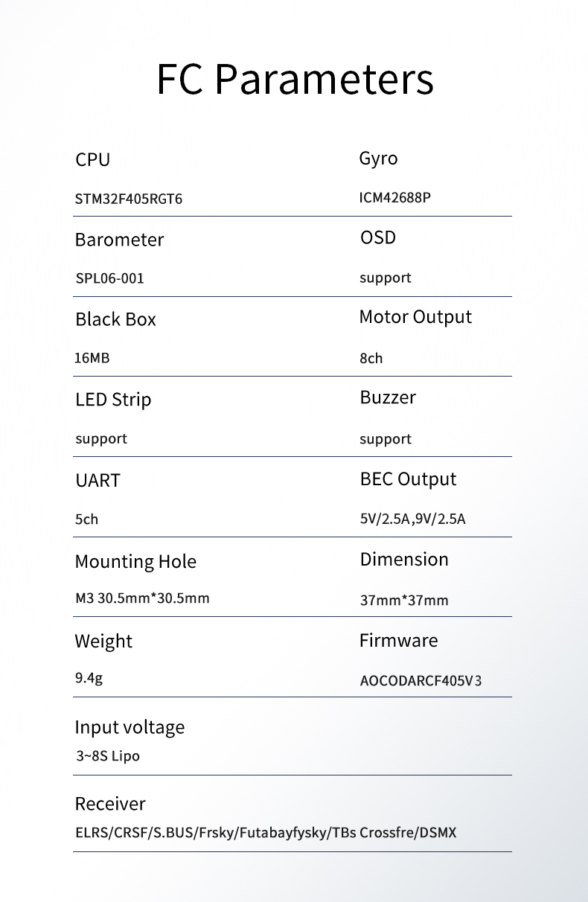Click the LED Strip label
This screenshot has height=902, width=588.
click(x=113, y=400)
